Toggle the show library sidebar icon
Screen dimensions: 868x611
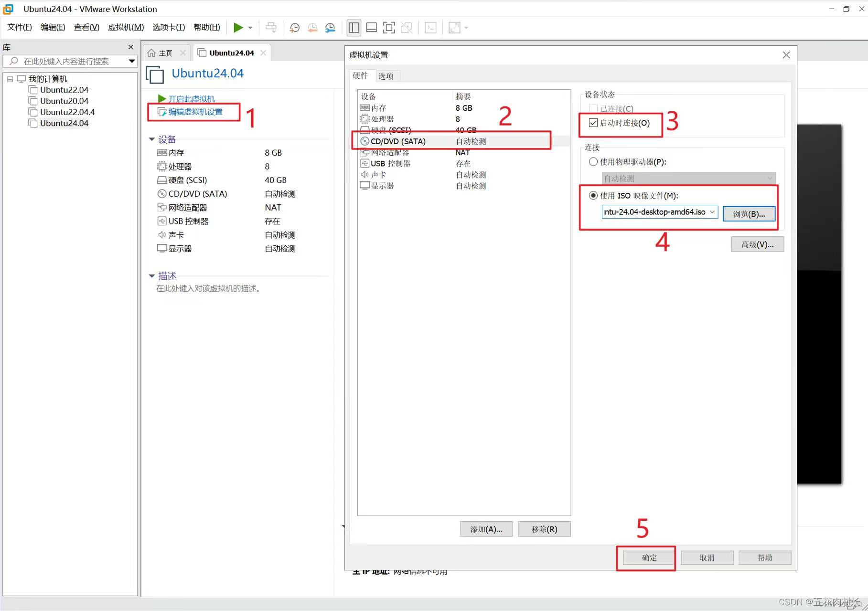coord(354,28)
